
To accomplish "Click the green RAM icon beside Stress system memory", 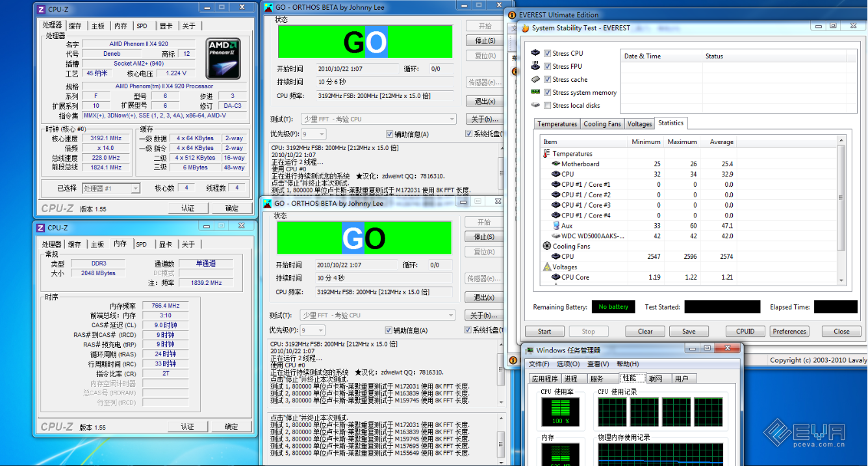I will click(x=535, y=92).
